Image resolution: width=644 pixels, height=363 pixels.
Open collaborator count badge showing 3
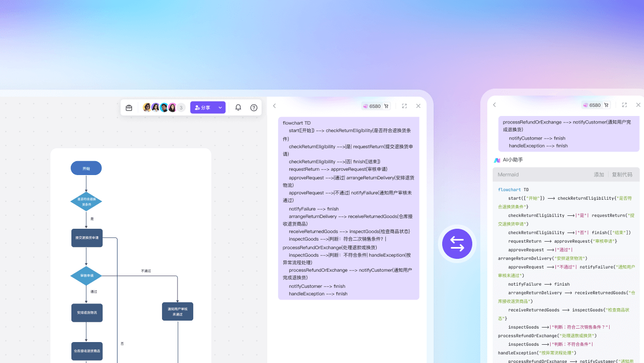click(181, 107)
